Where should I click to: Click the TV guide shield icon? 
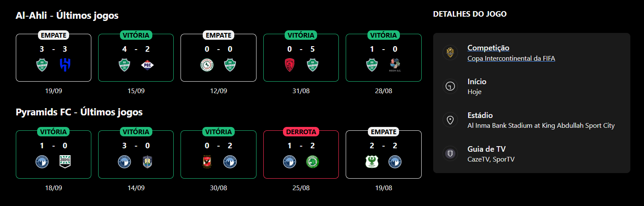(x=450, y=154)
